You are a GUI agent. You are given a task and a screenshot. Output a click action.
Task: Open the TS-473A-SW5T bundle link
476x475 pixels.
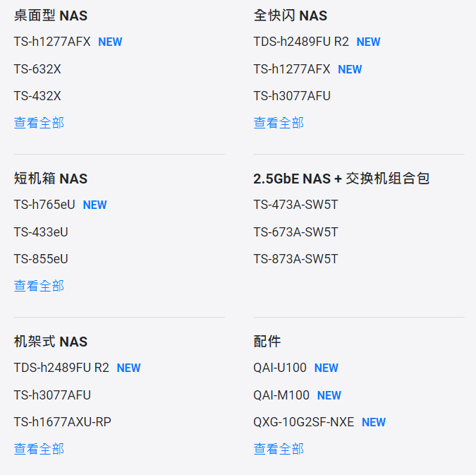coord(295,205)
